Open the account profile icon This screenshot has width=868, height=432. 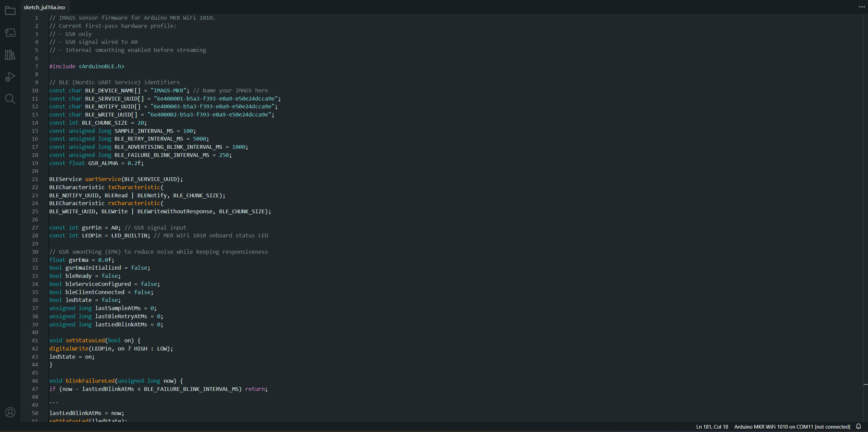(10, 412)
